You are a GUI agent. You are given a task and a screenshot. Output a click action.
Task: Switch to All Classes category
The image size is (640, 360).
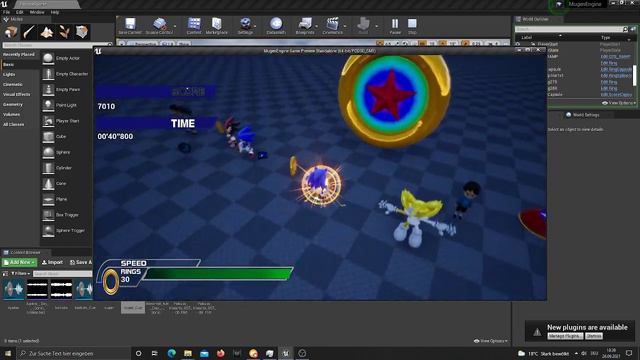(19, 124)
